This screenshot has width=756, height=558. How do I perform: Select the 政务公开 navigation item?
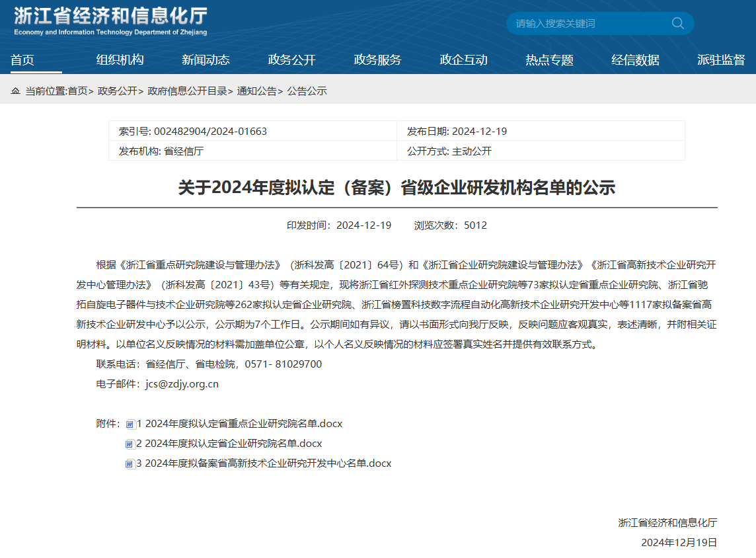pyautogui.click(x=291, y=60)
